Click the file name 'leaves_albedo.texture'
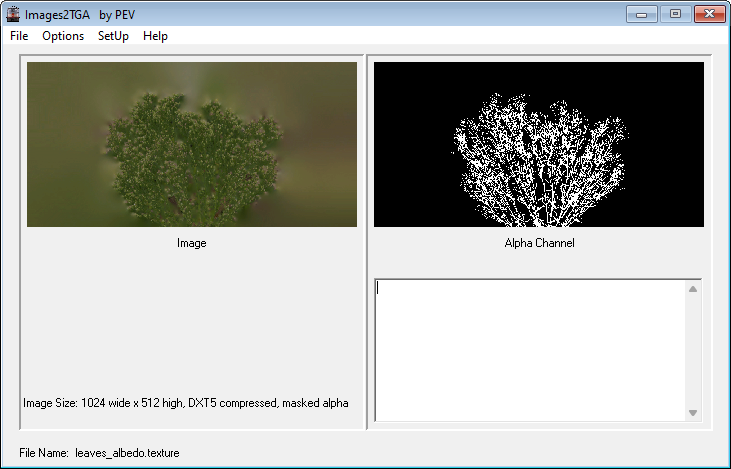Viewport: 731px width, 469px height. coord(127,453)
